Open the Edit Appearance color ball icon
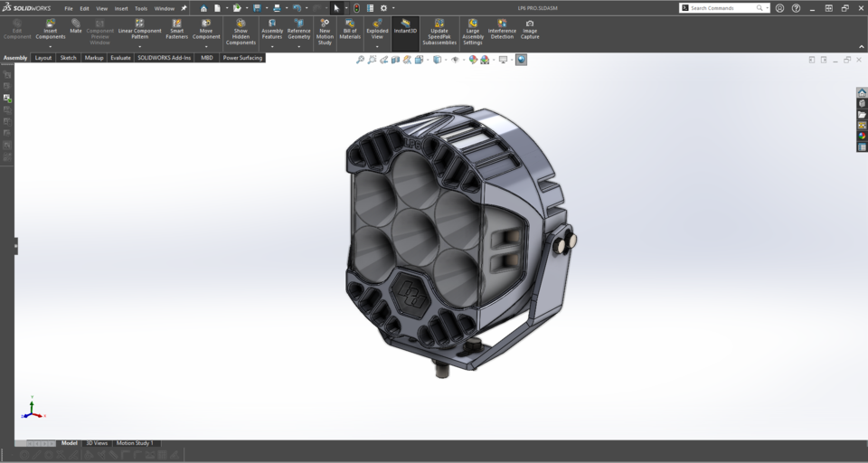The height and width of the screenshot is (463, 868). pos(473,60)
